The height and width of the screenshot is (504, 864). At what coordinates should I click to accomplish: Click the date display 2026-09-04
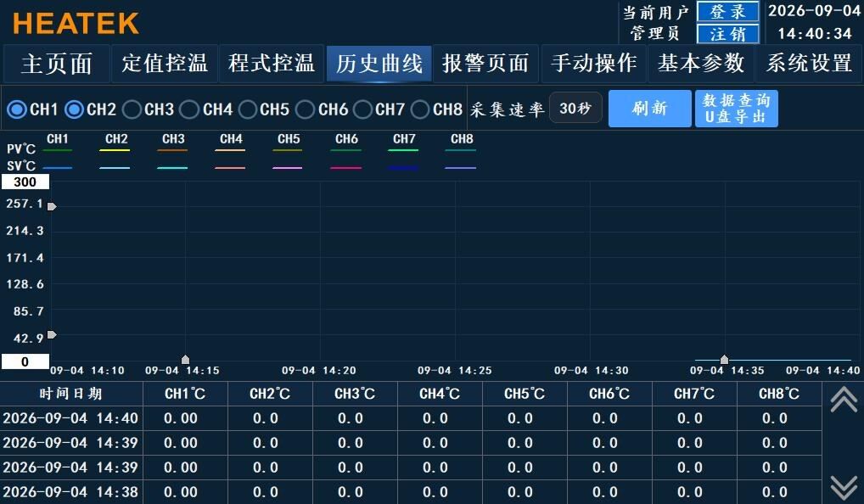click(815, 11)
